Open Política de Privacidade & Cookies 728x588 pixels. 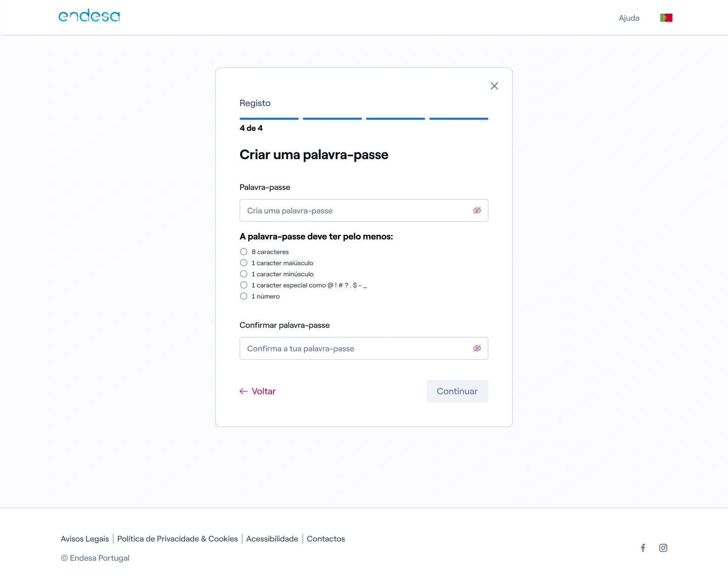click(177, 539)
